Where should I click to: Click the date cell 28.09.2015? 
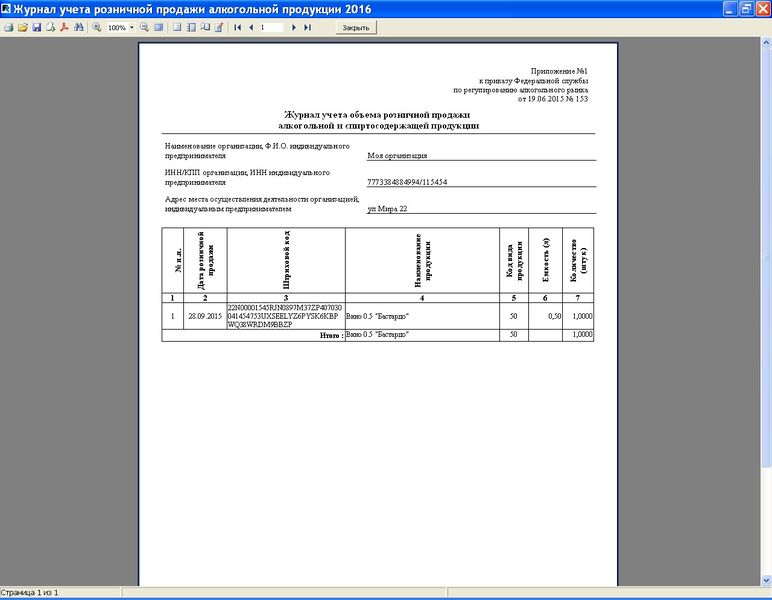[x=205, y=316]
